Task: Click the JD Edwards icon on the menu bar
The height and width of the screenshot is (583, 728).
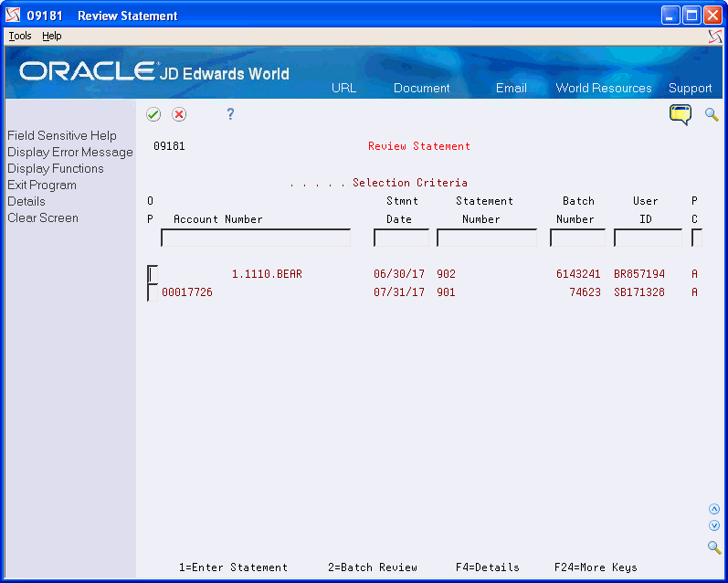Action: 715,37
